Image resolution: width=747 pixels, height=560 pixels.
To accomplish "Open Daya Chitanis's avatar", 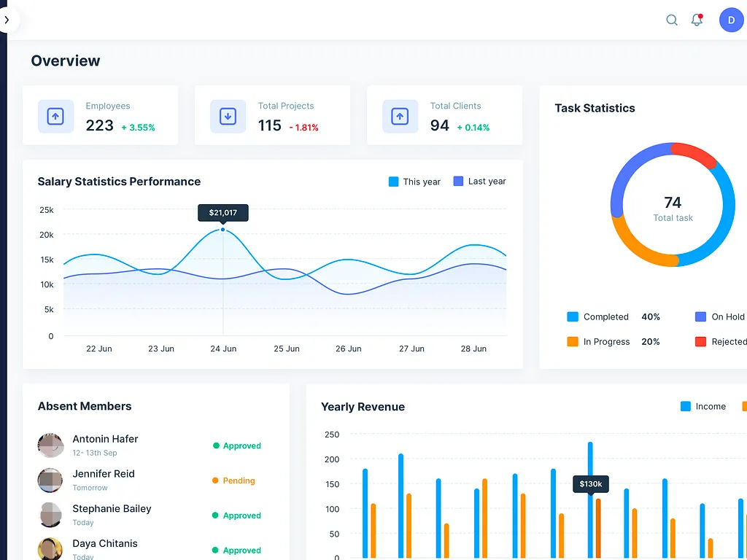I will pyautogui.click(x=50, y=549).
